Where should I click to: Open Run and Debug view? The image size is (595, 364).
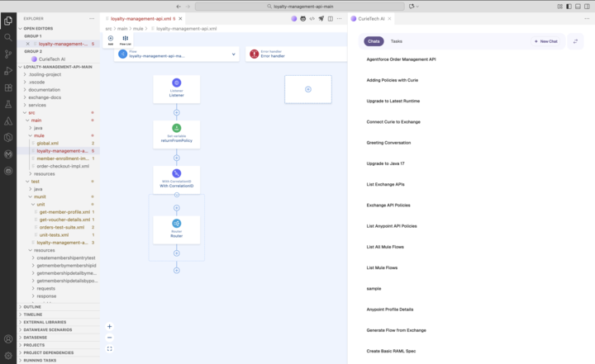8,71
